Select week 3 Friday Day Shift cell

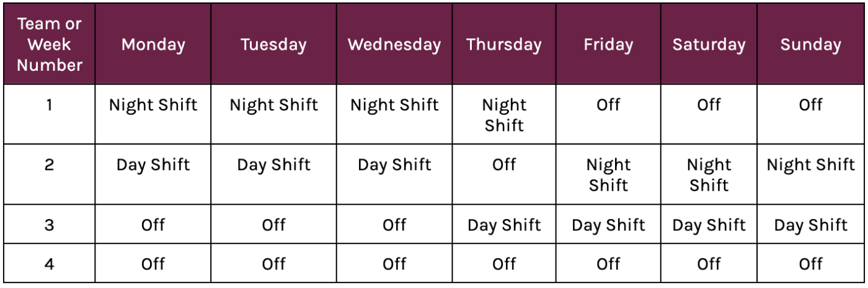(608, 225)
